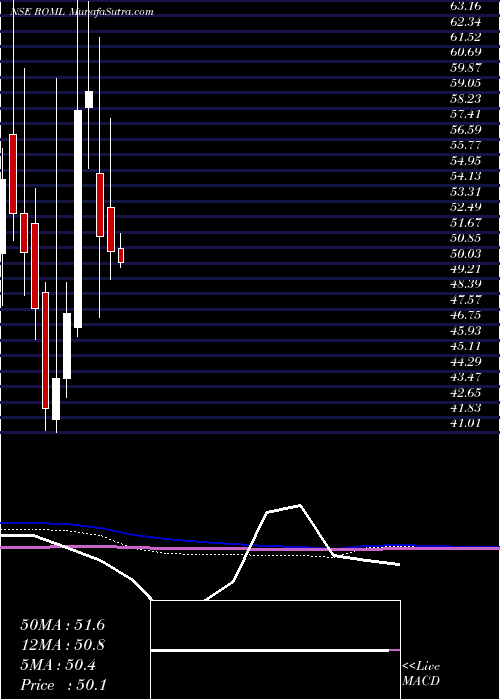This screenshot has width=500, height=700.
Task: Click the 50MA : 51.6 reading
Action: 62,625
